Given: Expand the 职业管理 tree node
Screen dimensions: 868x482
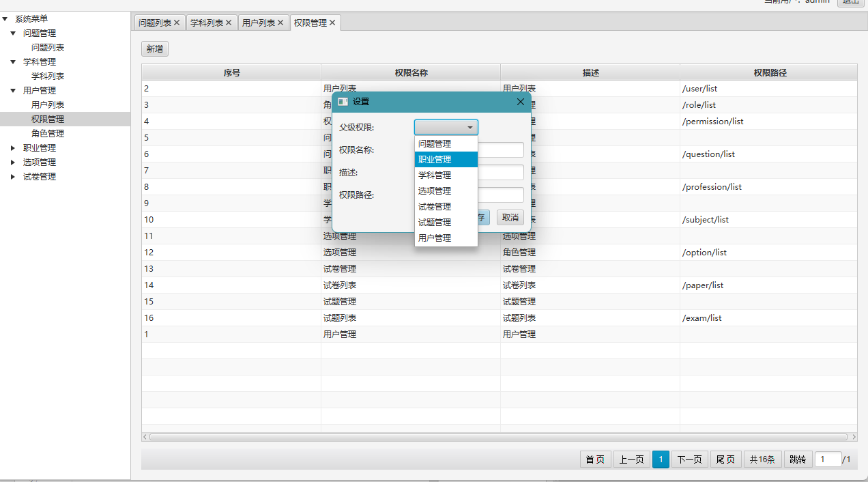Looking at the screenshot, I should click(x=13, y=148).
